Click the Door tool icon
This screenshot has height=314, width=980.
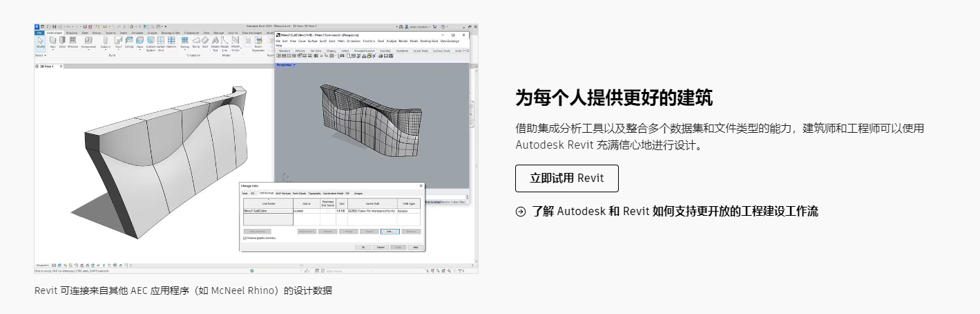(x=62, y=41)
